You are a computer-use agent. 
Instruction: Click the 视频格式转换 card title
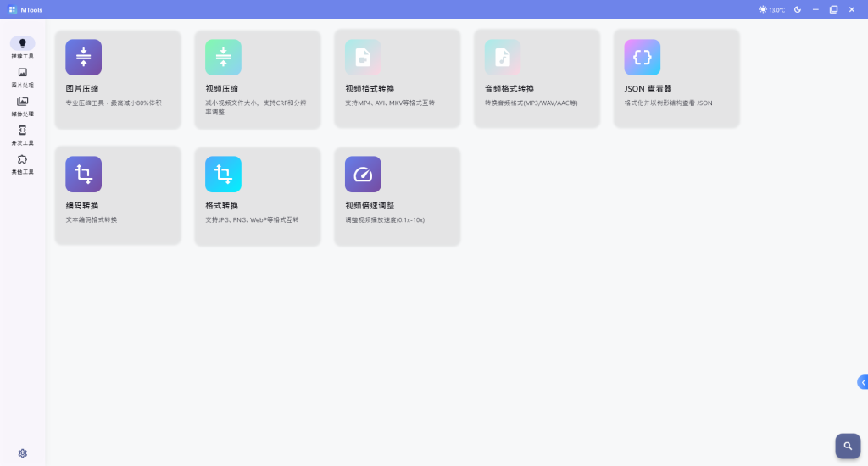click(x=370, y=89)
